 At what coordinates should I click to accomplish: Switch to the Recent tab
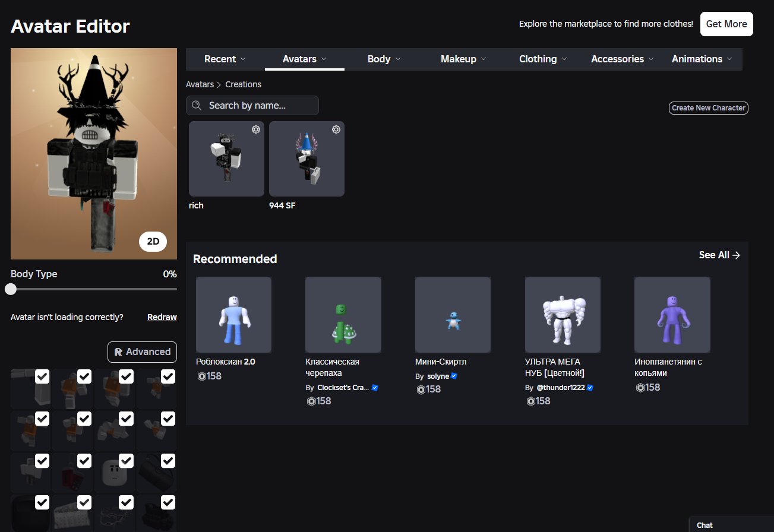point(225,59)
